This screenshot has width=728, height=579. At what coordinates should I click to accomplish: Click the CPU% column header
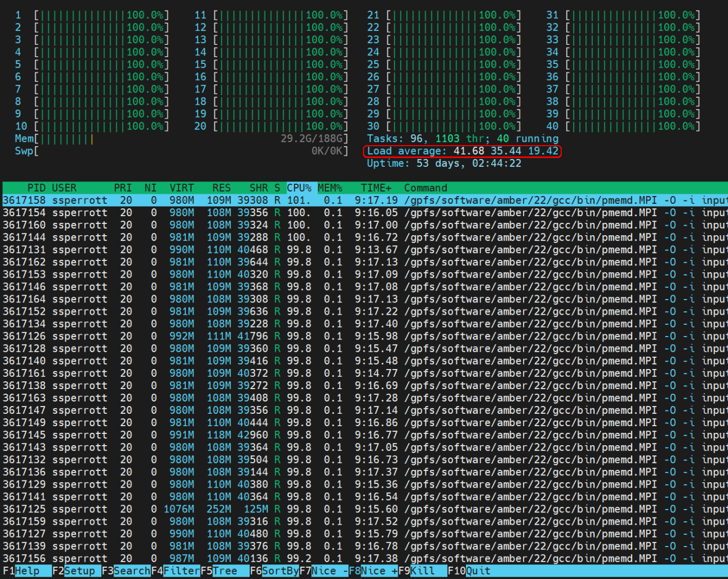click(299, 188)
